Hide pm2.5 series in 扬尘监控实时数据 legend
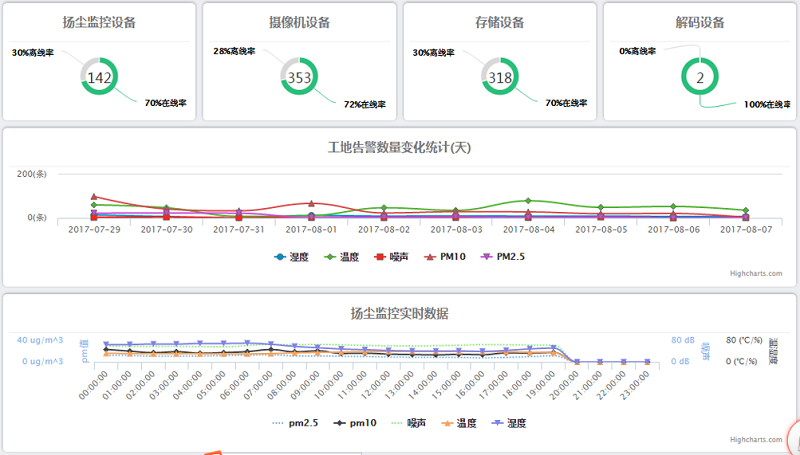Screen dimensions: 800x455 coord(297,423)
